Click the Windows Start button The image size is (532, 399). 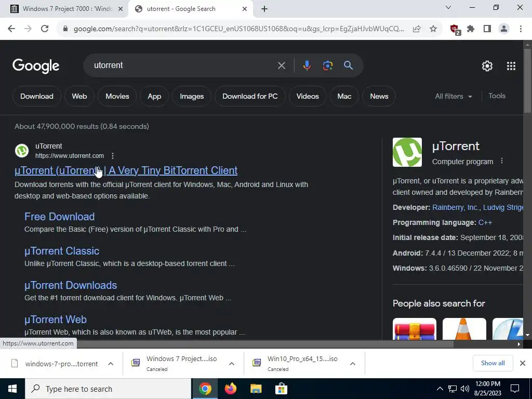coord(12,389)
